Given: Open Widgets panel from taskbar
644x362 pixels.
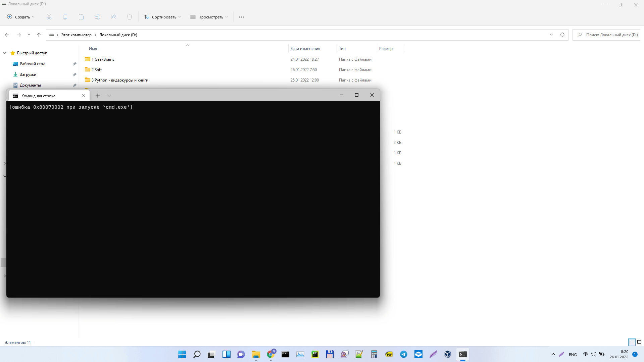Looking at the screenshot, I should pyautogui.click(x=227, y=354).
